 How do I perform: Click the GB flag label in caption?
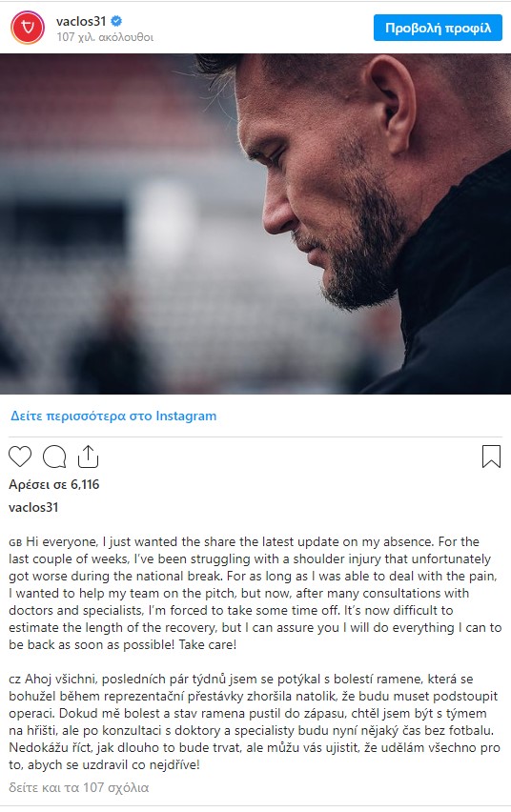[x=15, y=543]
